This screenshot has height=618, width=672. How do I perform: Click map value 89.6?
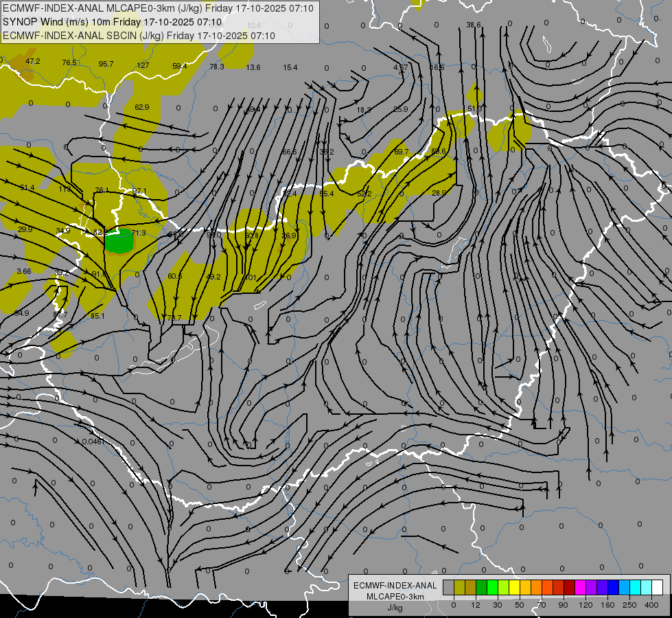[x=439, y=151]
